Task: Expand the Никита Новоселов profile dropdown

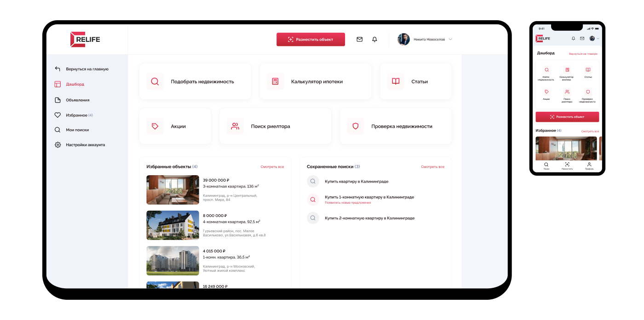Action: (450, 40)
